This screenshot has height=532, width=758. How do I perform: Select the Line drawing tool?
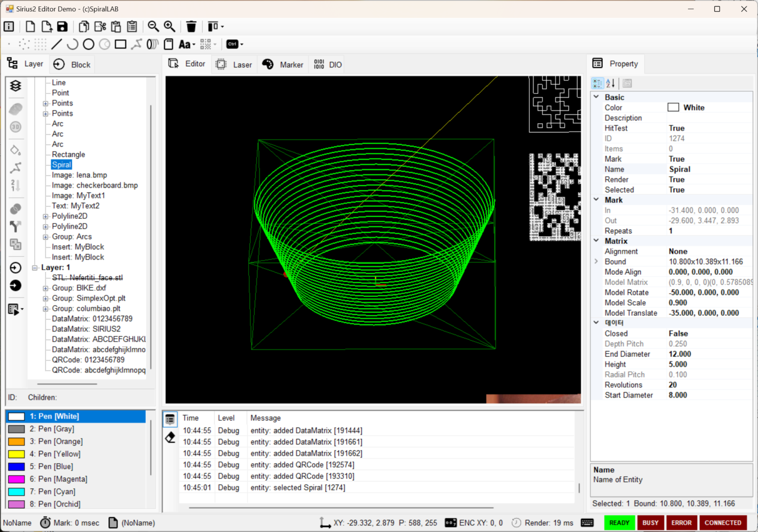pos(57,44)
